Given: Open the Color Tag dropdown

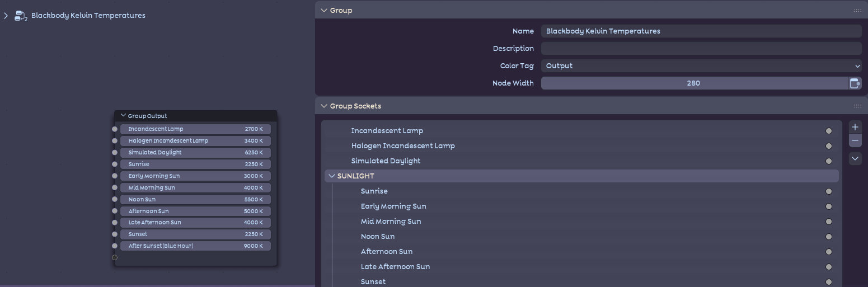Looking at the screenshot, I should point(701,66).
